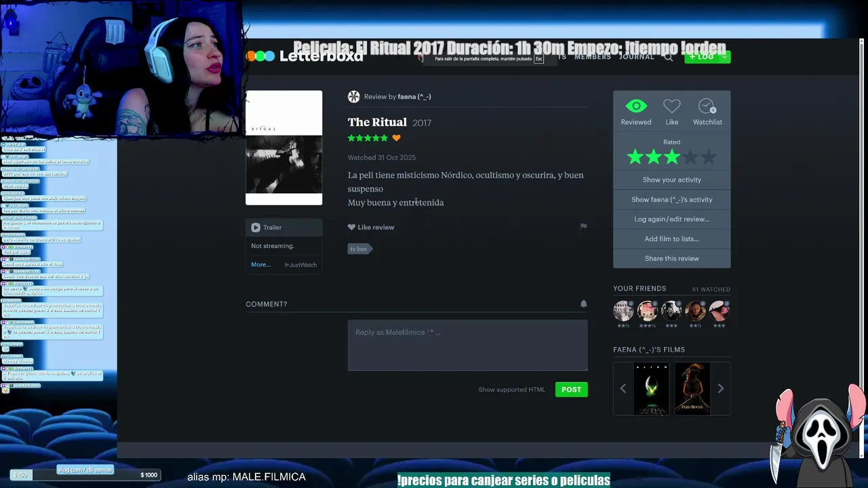Click 'Watched 31 Oct 2025' date text

click(382, 157)
